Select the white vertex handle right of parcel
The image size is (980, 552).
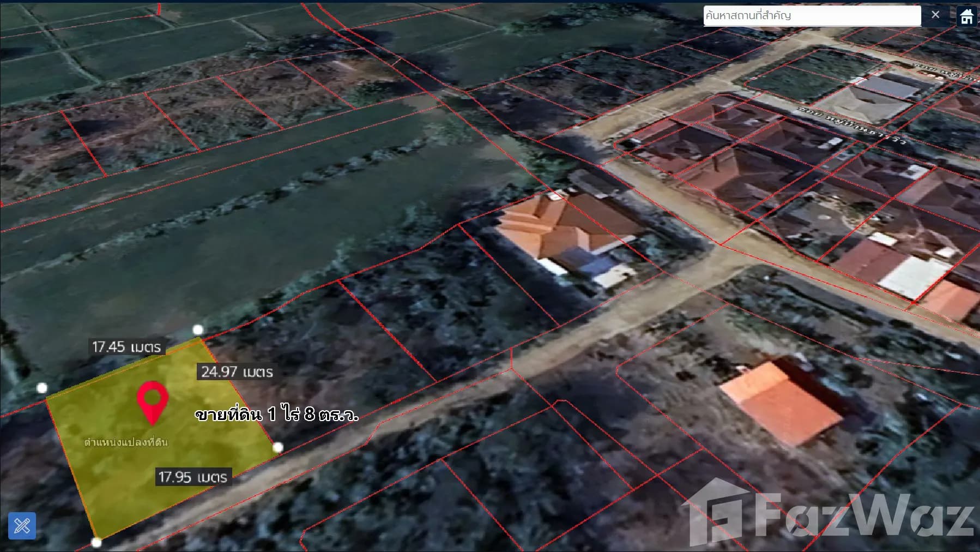277,447
